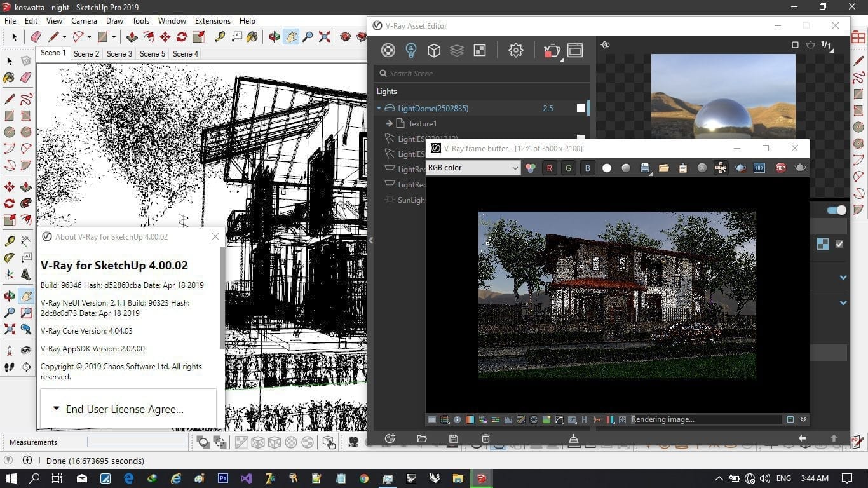
Task: Toggle the blue channel B in frame buffer
Action: pos(587,168)
